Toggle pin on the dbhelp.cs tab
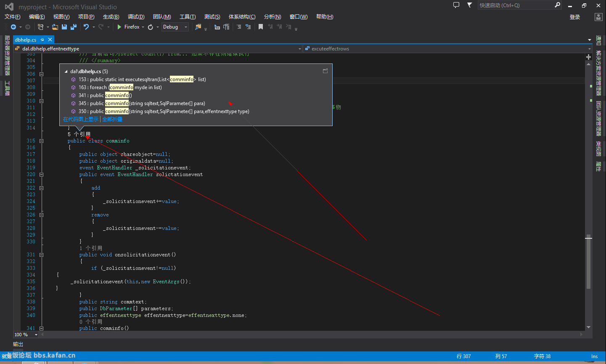606x364 pixels. 42,40
